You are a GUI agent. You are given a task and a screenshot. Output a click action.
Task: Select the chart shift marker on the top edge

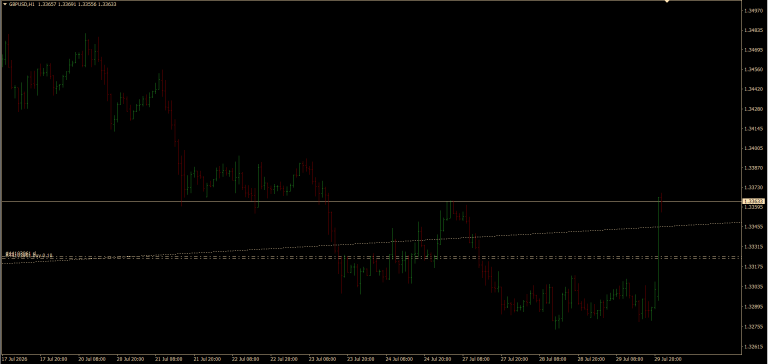pos(666,2)
